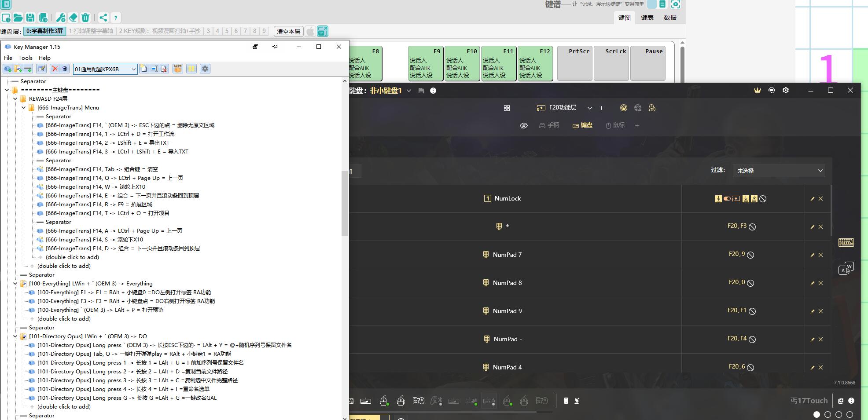Click the Xbox controller icon in reWASD

pyautogui.click(x=623, y=108)
